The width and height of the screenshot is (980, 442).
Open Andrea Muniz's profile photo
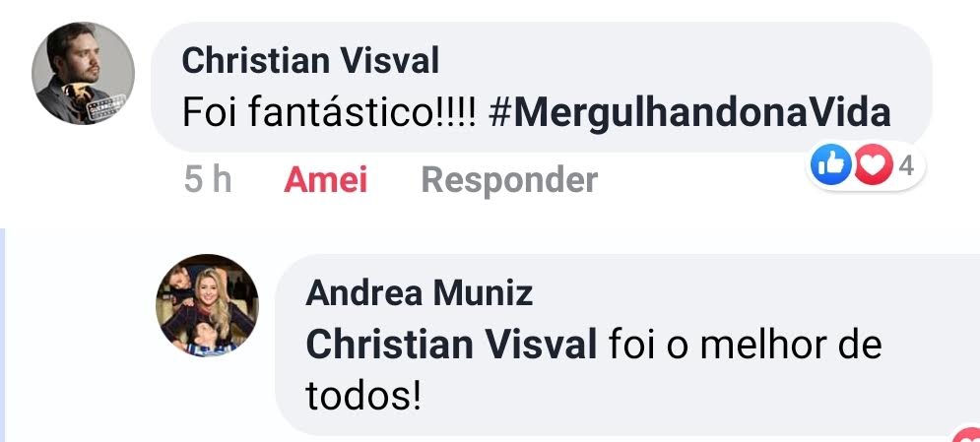pyautogui.click(x=207, y=305)
